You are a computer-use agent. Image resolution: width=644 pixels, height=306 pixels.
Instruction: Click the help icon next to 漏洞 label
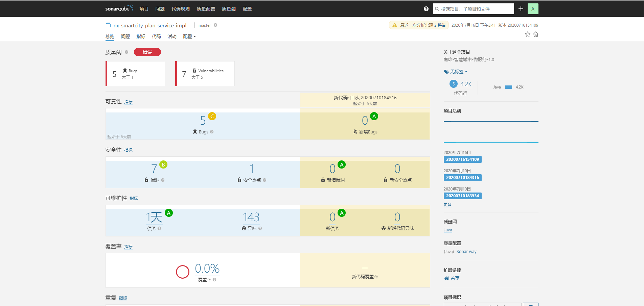(163, 180)
